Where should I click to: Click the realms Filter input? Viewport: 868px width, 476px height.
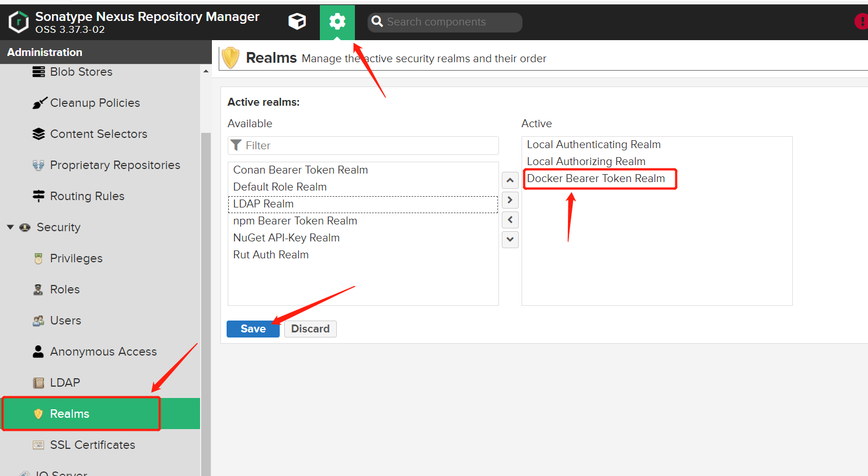coord(363,145)
